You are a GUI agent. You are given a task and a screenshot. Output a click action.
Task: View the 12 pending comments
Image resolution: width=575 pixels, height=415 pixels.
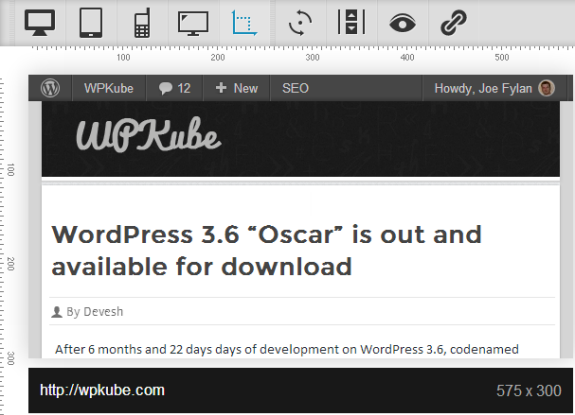(175, 88)
